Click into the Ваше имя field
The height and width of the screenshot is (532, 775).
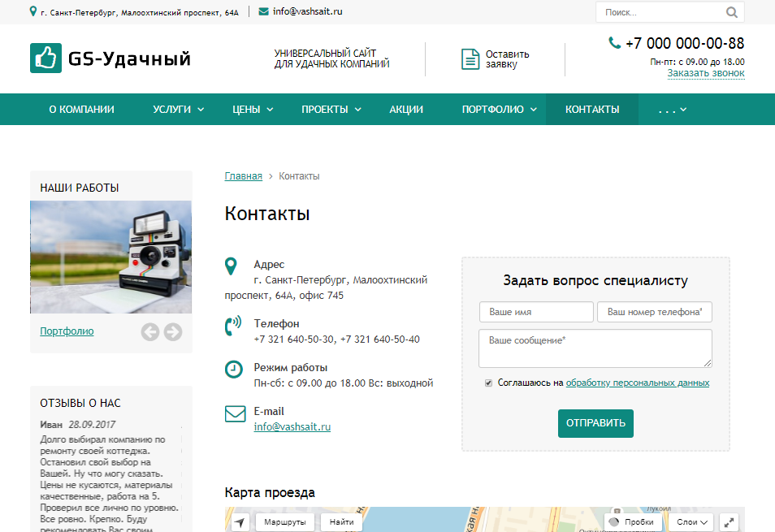(x=536, y=312)
